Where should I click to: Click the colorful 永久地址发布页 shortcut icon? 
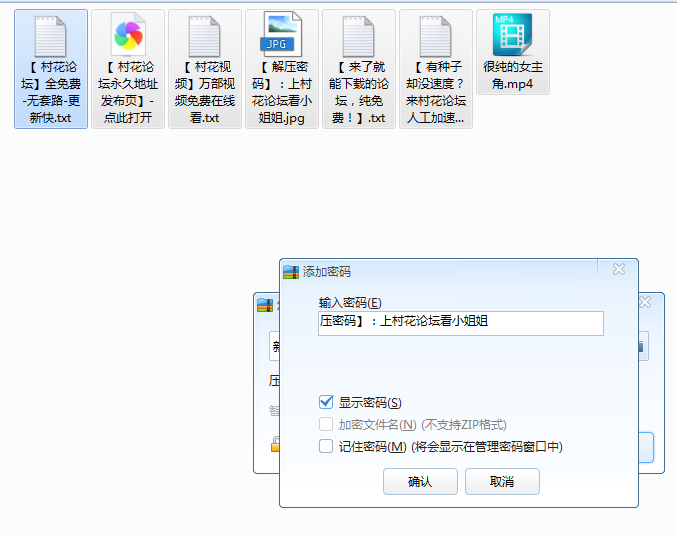pos(127,36)
